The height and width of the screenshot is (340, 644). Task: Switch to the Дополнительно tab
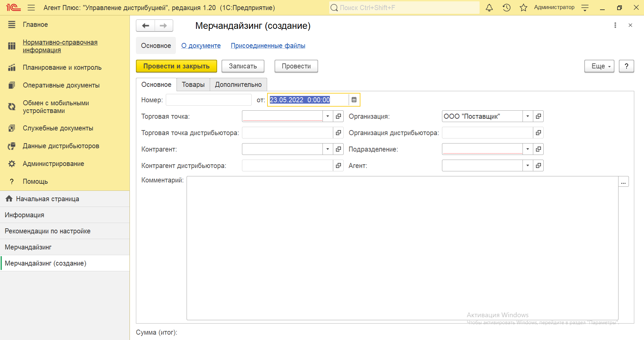[238, 84]
